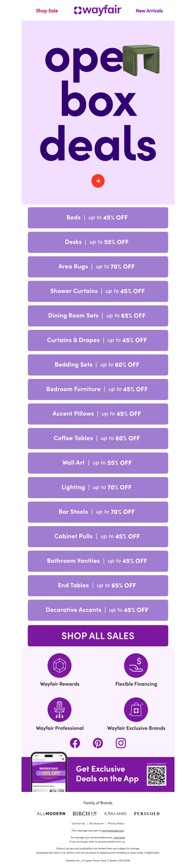The image size is (196, 868).
Task: Open the Pinterest social icon
Action: [98, 743]
